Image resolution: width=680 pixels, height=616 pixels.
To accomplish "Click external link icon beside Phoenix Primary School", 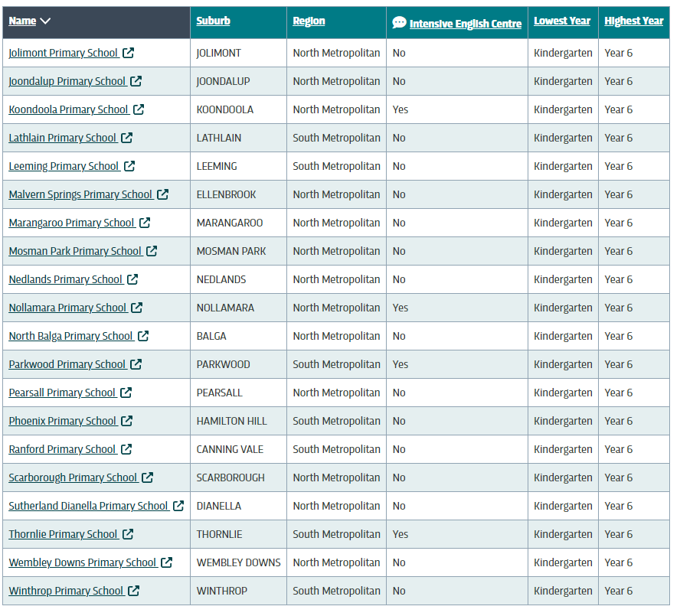I will point(126,421).
